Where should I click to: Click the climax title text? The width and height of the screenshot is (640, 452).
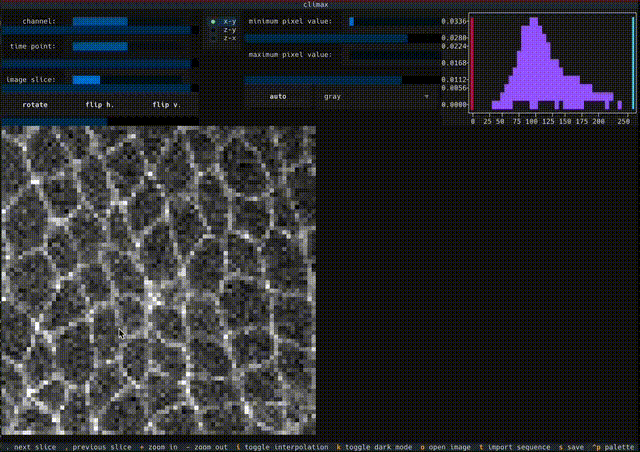point(316,4)
